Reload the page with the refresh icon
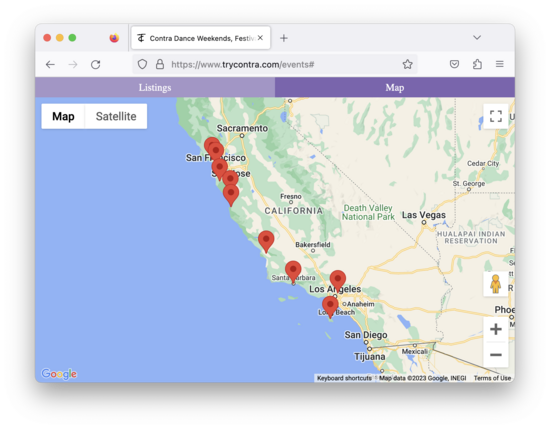550x429 pixels. pyautogui.click(x=95, y=65)
